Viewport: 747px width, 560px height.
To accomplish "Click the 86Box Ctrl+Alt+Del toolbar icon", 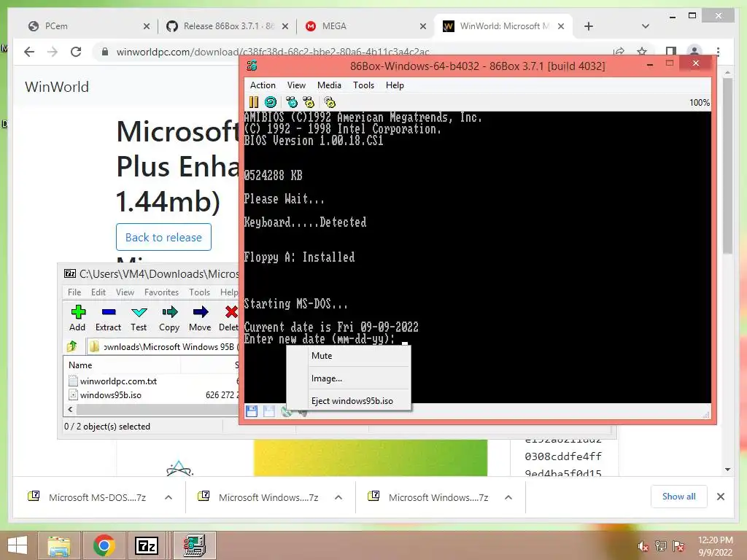I will (x=292, y=102).
